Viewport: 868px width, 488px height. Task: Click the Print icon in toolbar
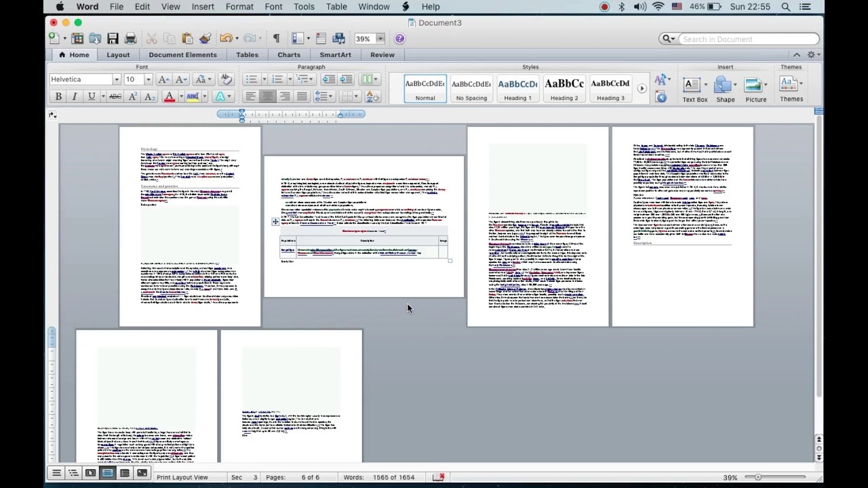point(131,39)
